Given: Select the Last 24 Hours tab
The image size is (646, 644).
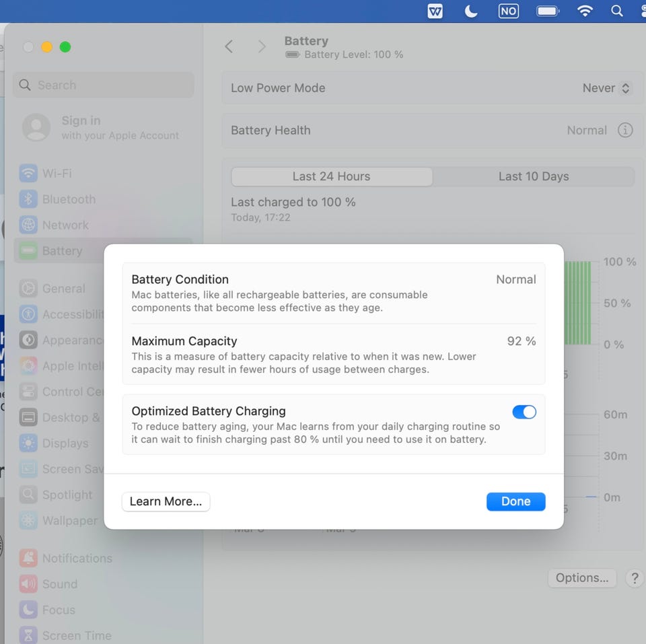Looking at the screenshot, I should pos(331,176).
